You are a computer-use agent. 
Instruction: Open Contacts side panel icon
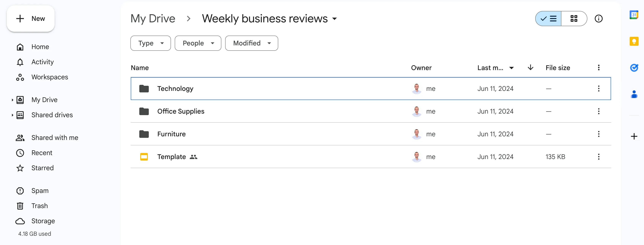pos(634,94)
